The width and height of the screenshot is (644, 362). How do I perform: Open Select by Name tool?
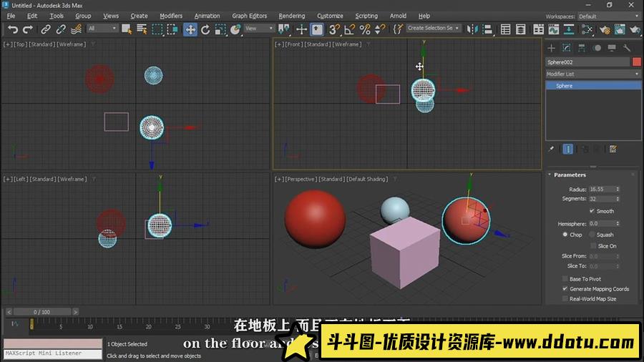click(x=142, y=29)
